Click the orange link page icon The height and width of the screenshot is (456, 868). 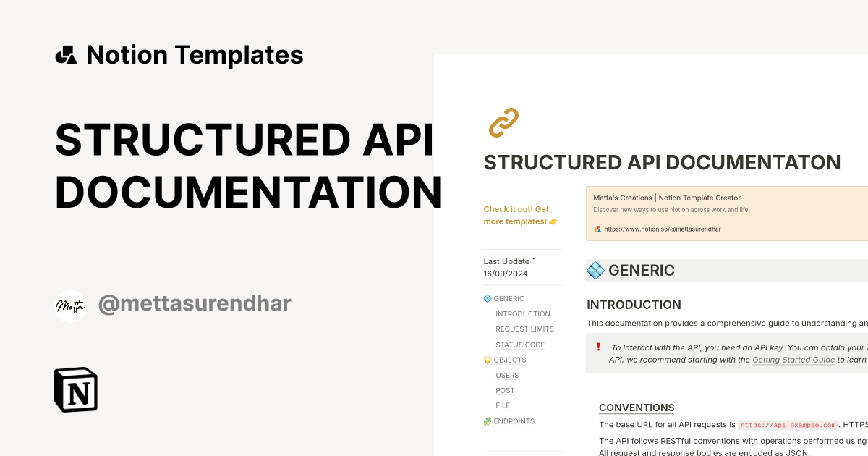pos(503,123)
